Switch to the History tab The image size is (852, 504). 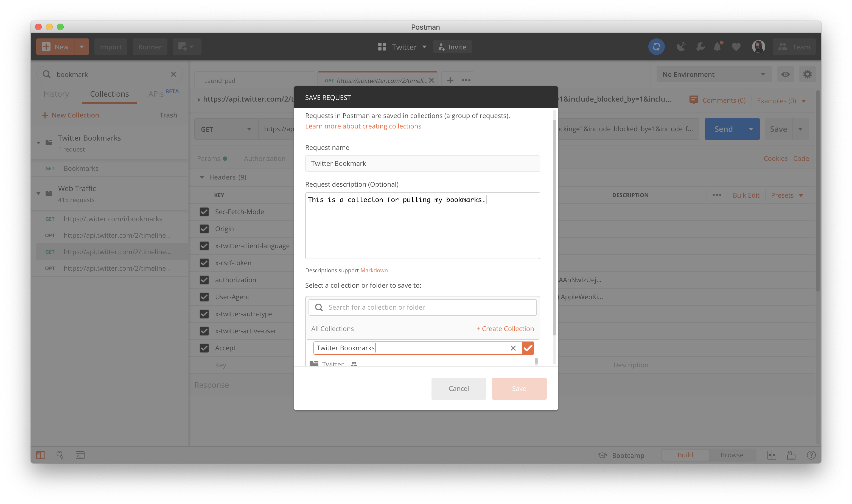click(56, 94)
